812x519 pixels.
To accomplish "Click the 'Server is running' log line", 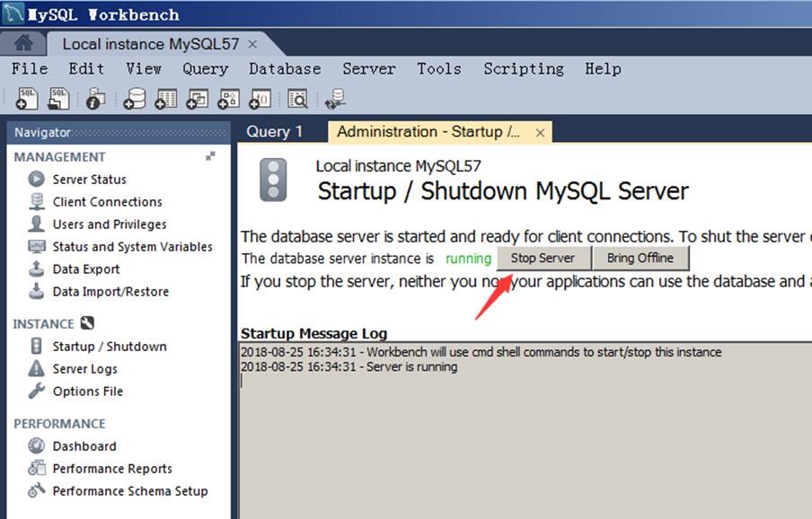I will [349, 367].
